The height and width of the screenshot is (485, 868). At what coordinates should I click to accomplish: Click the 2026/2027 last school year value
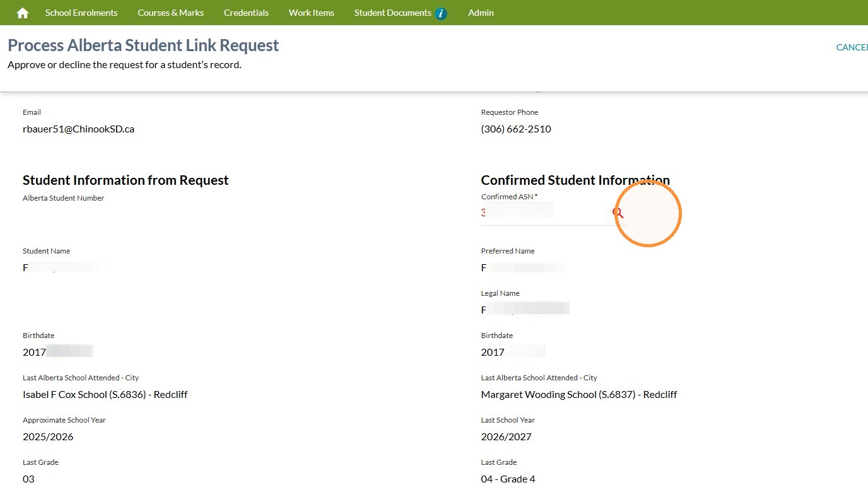coord(507,436)
